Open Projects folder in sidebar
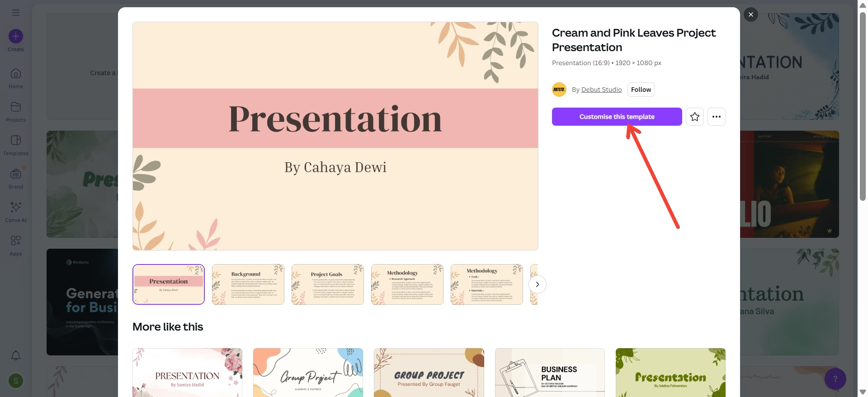Viewport: 868px width, 397px height. 16,112
